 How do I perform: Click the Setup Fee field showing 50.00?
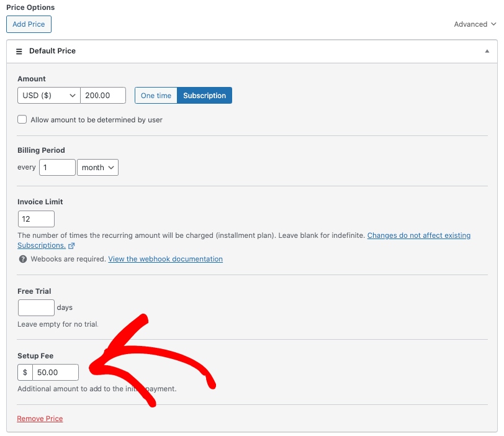pyautogui.click(x=55, y=373)
